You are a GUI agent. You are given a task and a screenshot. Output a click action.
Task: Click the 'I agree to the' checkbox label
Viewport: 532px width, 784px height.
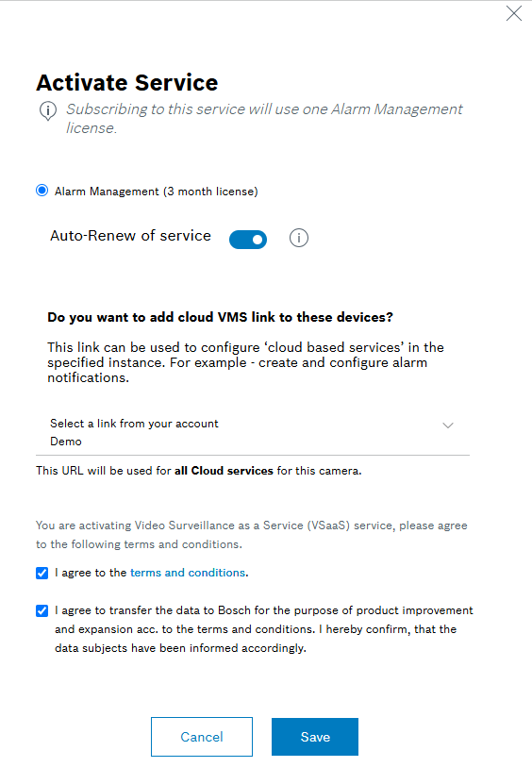[91, 573]
